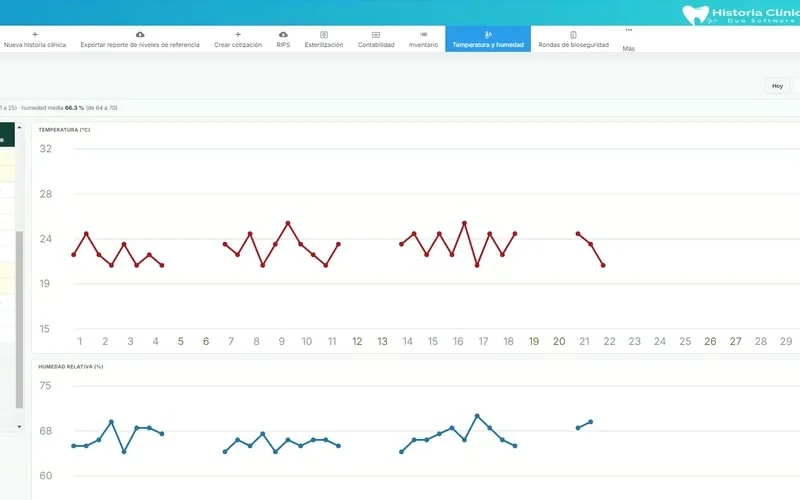The height and width of the screenshot is (500, 800).
Task: Open Crear cotización in toolbar
Action: pyautogui.click(x=238, y=39)
